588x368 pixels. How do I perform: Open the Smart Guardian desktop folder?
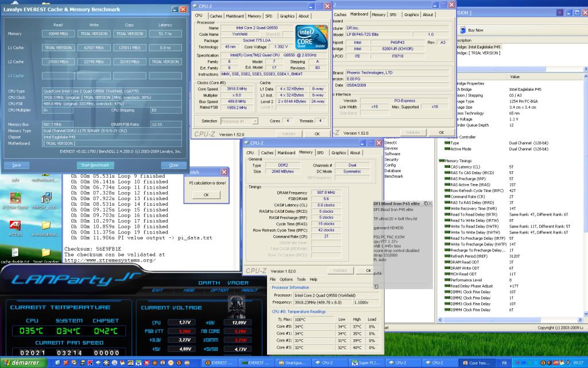click(46, 252)
